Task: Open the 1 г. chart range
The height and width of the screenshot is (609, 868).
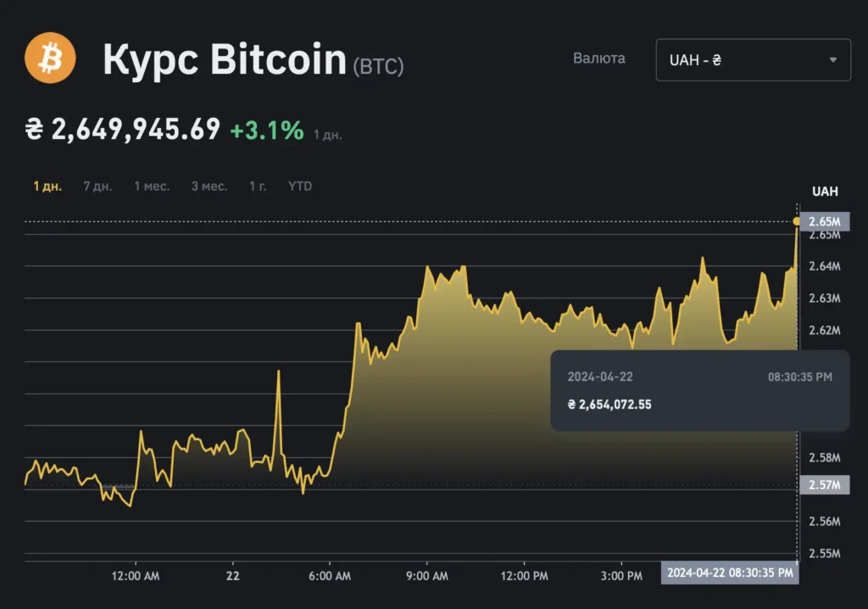Action: pos(257,186)
